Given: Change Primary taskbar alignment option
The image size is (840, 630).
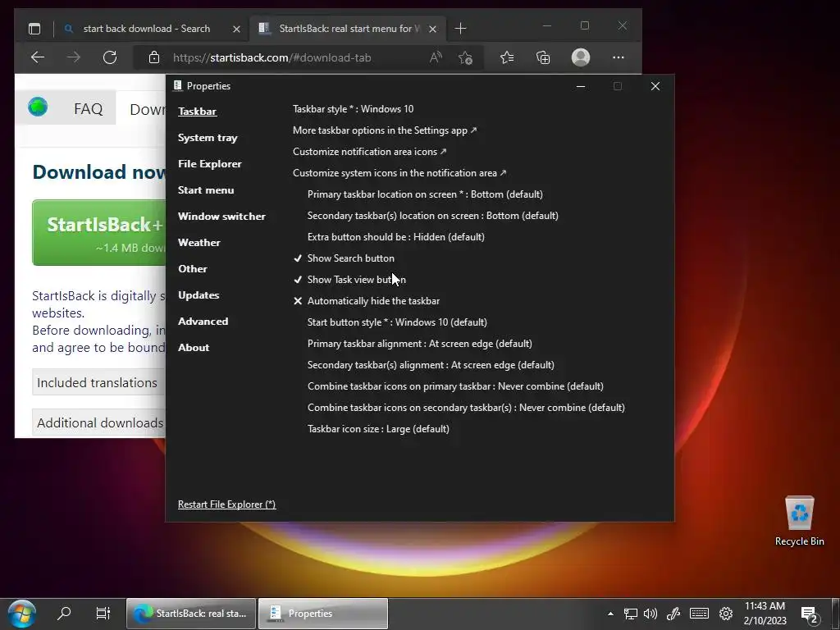Looking at the screenshot, I should (x=419, y=344).
